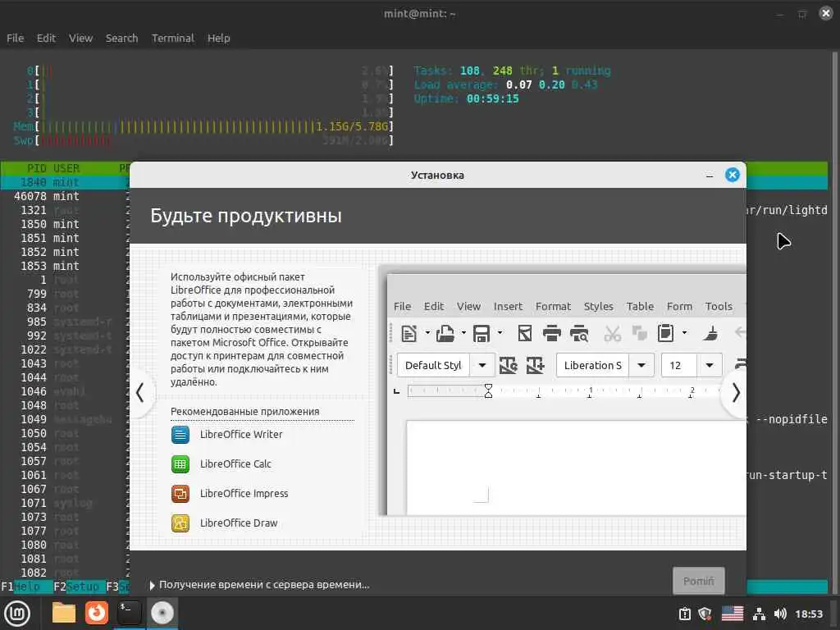Open the volume control tray icon
The width and height of the screenshot is (840, 630).
click(x=780, y=614)
